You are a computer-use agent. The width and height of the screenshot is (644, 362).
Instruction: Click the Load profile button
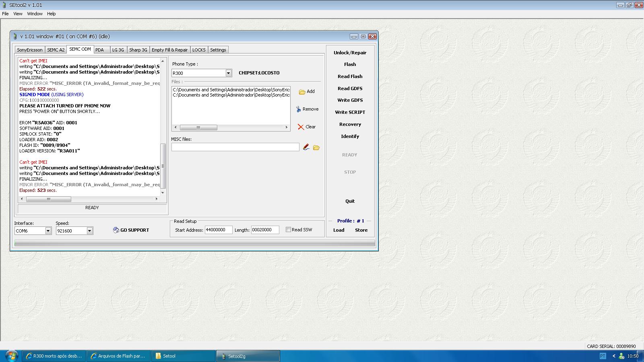click(339, 230)
